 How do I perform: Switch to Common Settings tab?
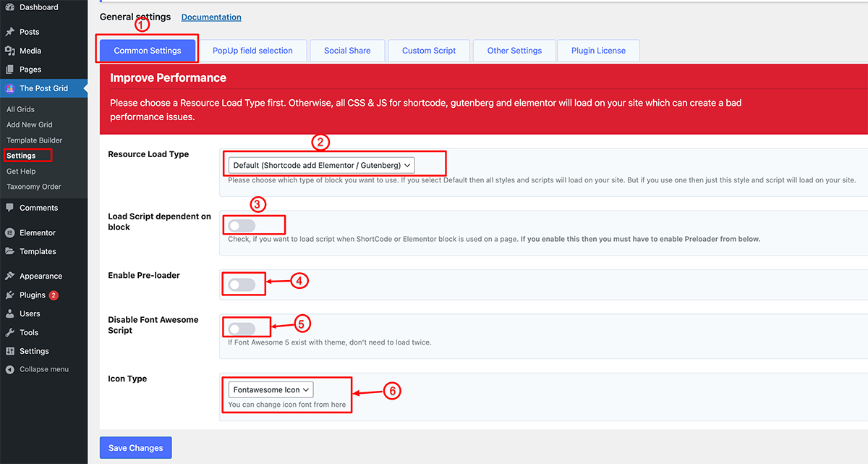click(x=147, y=51)
